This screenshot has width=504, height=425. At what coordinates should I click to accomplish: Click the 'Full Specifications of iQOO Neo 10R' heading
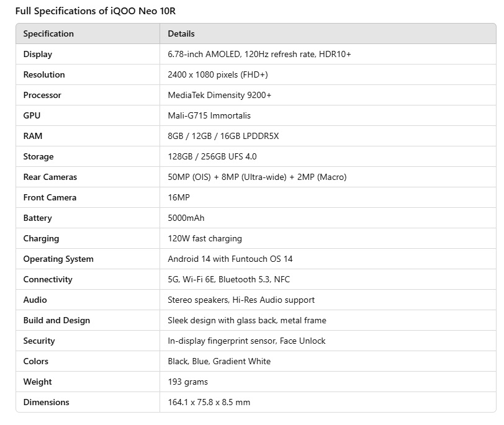(99, 11)
